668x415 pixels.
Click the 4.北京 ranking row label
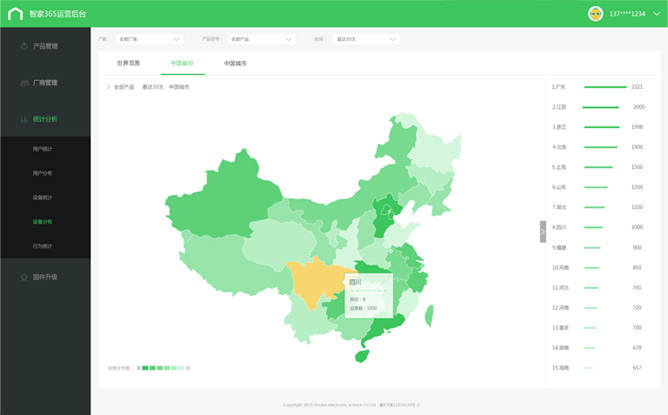point(559,147)
